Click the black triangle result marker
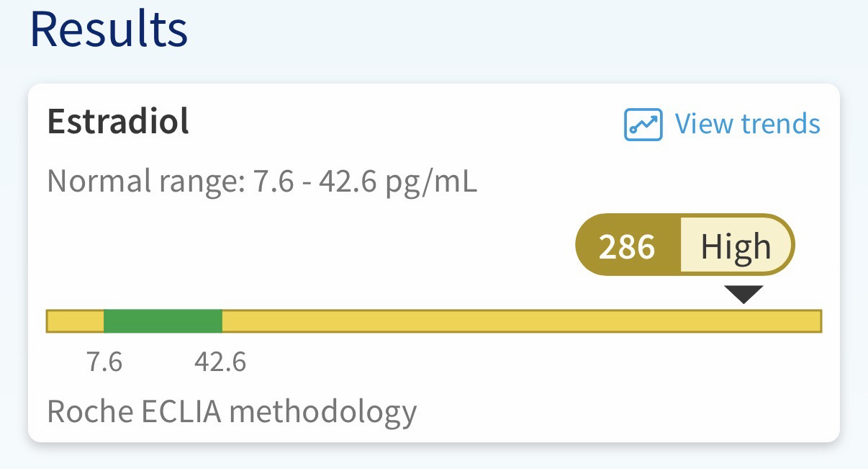The height and width of the screenshot is (469, 868). point(743,294)
